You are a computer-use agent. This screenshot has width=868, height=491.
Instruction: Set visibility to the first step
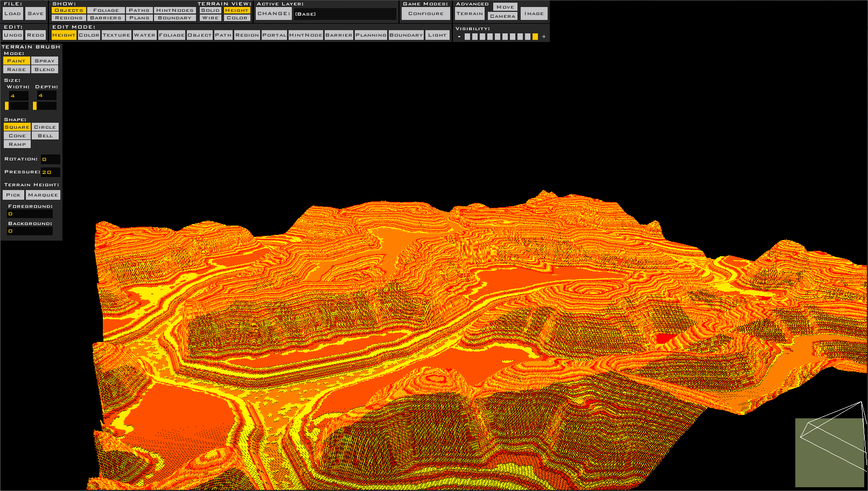[x=467, y=37]
